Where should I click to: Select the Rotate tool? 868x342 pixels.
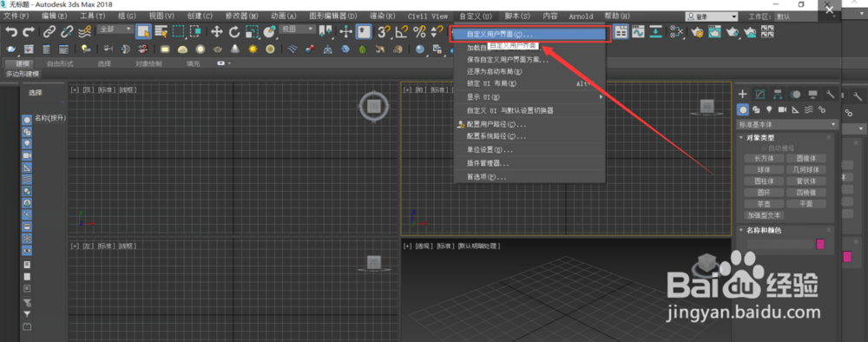point(234,32)
